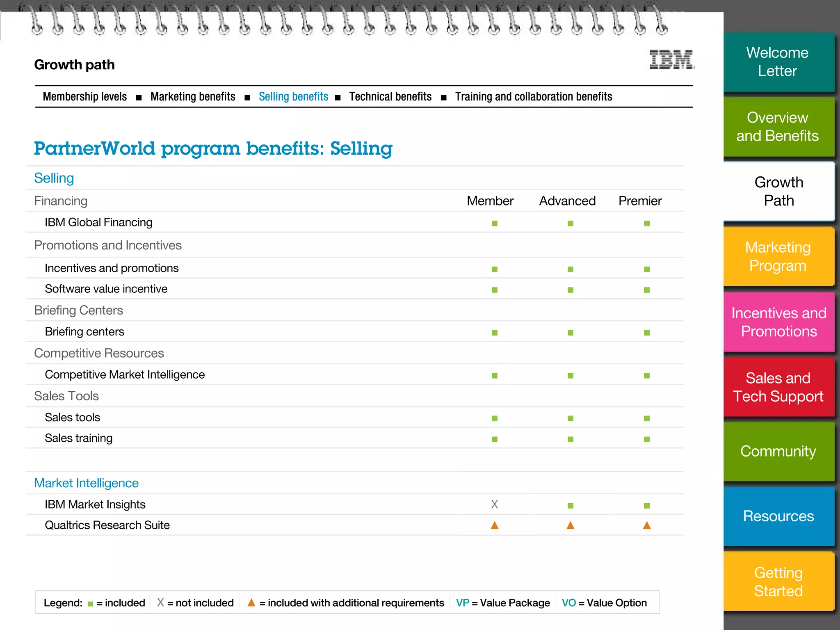The image size is (840, 630).
Task: Open the Incentives and Promotions tab
Action: [x=778, y=322]
